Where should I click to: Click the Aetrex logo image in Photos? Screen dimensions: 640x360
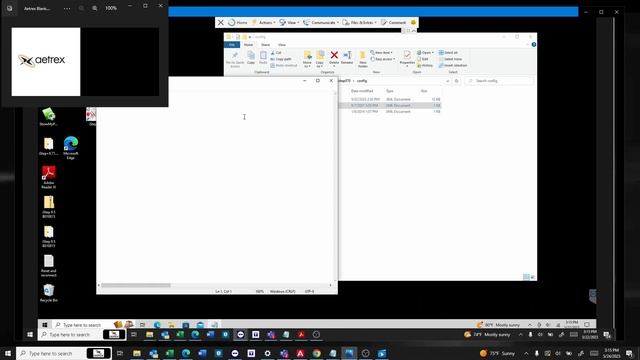pyautogui.click(x=46, y=62)
